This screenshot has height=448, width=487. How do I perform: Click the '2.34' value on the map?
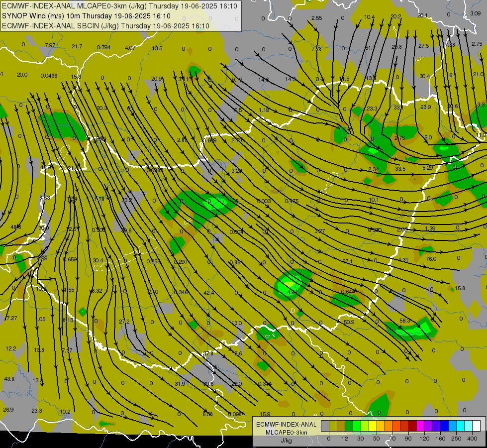coord(373,169)
